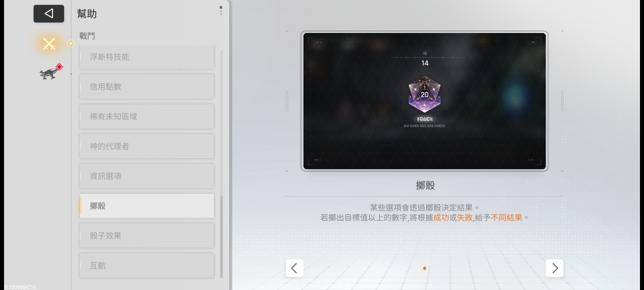
Task: Click the orange page indicator dot
Action: click(425, 268)
